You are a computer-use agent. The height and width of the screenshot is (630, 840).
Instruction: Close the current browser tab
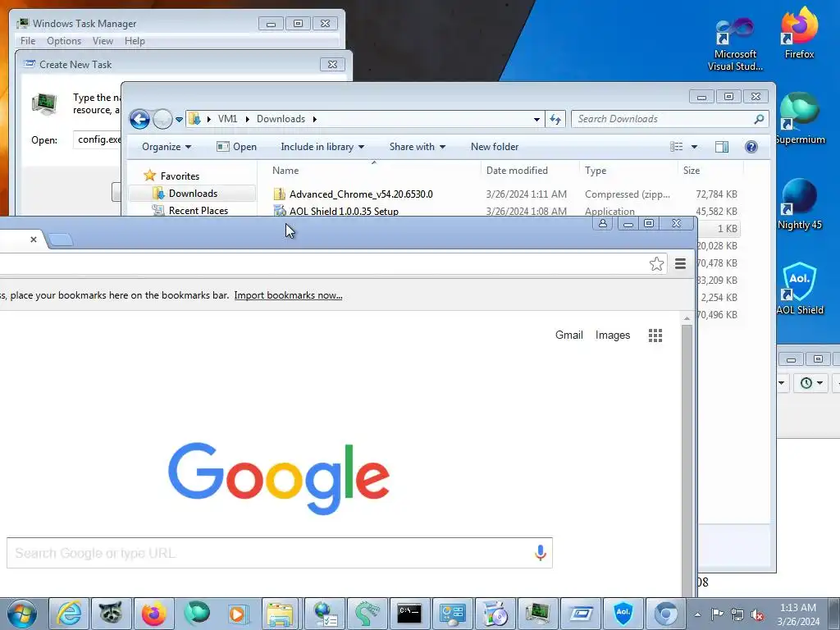click(34, 240)
